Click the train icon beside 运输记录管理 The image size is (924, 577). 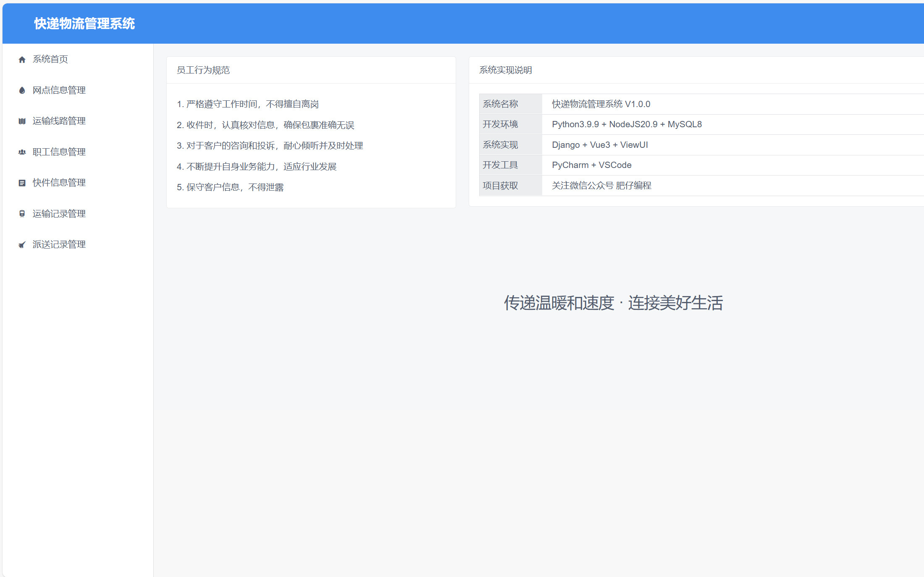pyautogui.click(x=22, y=214)
